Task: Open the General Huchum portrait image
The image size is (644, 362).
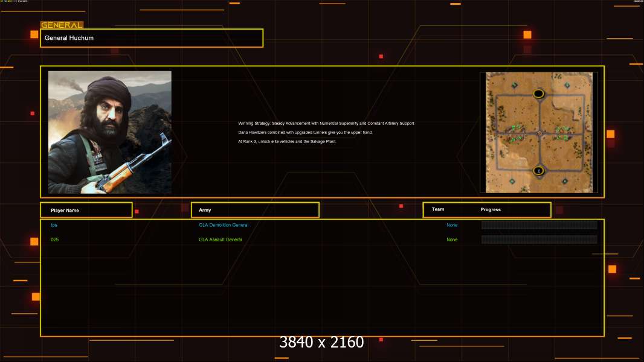Action: (110, 132)
